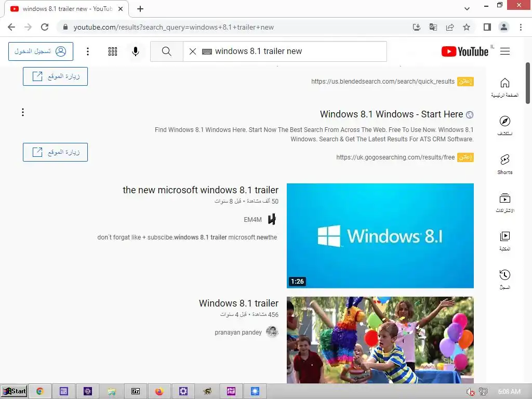
Task: Click the pranayan pandey channel name
Action: pyautogui.click(x=238, y=332)
